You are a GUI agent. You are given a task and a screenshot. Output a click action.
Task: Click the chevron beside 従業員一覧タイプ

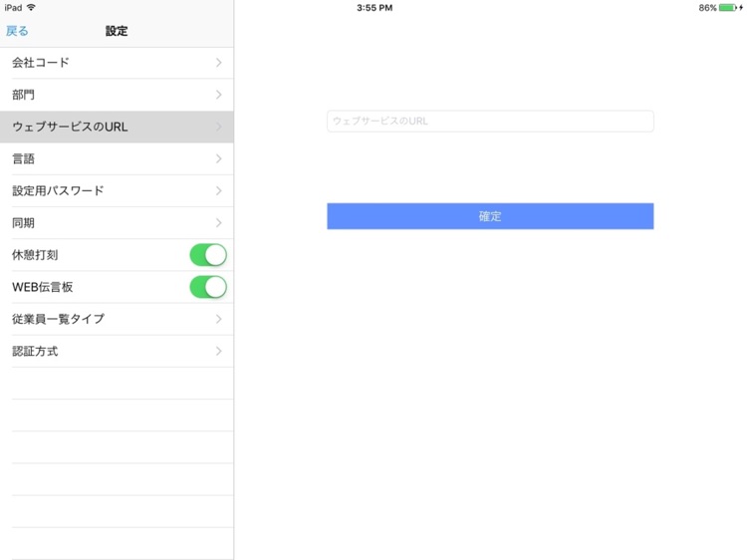219,319
